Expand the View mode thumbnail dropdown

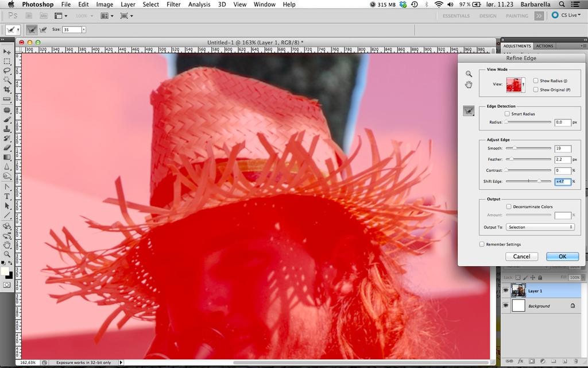[523, 85]
